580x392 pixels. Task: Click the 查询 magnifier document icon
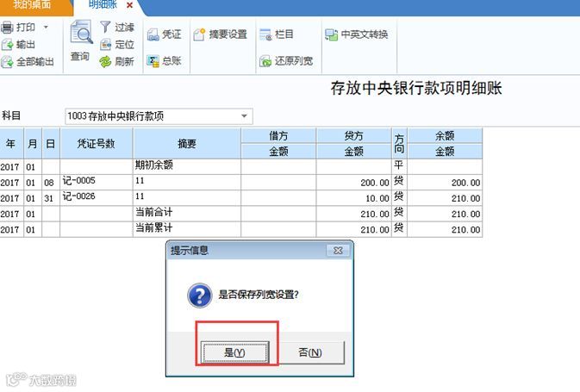click(x=81, y=33)
